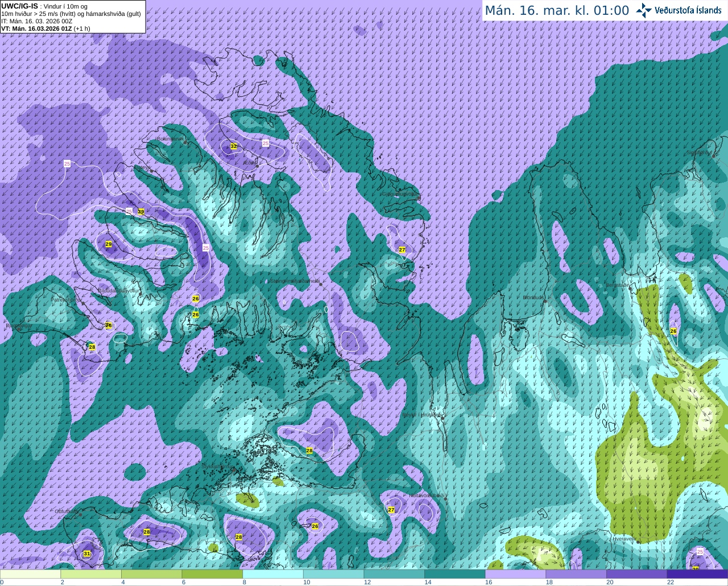Screen dimensions: 728x586
Task: Click the 31 gust marker near Gufuskálar
Action: pos(87,554)
